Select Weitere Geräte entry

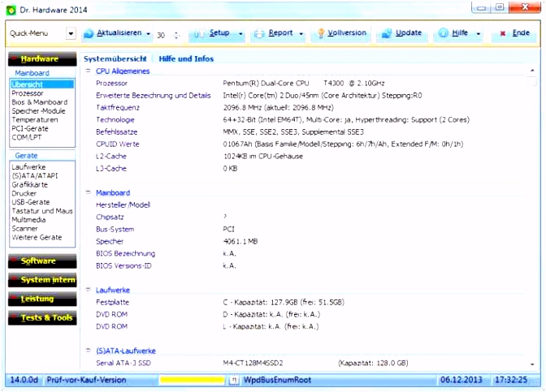tap(37, 238)
